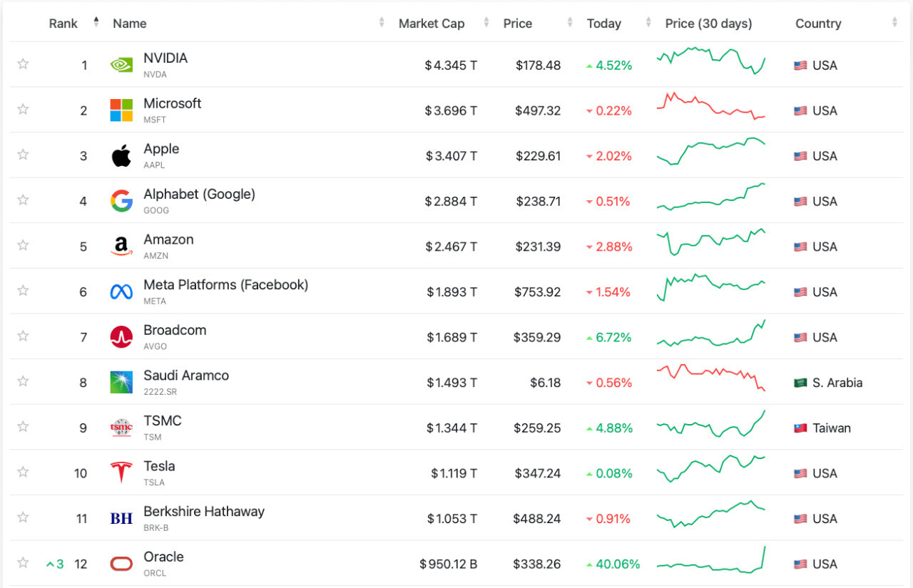Viewport: 913px width, 588px height.
Task: Toggle the favorite star for Meta Platforms
Action: (x=23, y=291)
